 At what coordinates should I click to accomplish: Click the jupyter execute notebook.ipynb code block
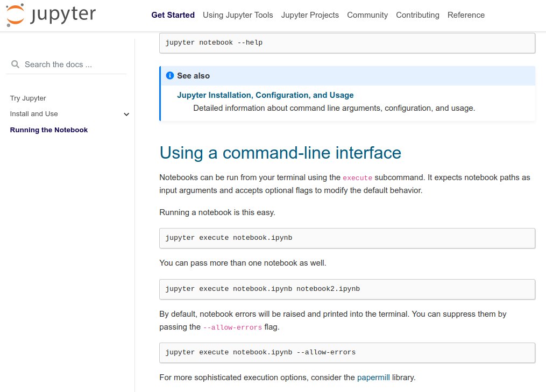point(347,238)
